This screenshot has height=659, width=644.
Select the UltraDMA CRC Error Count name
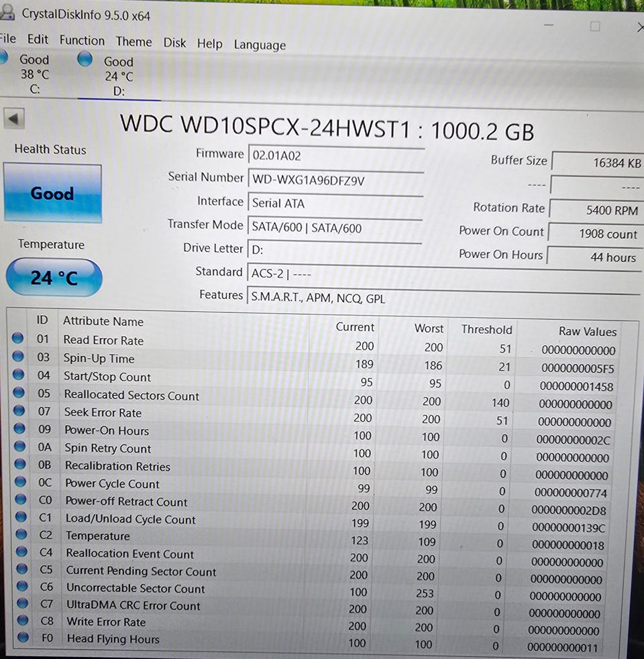click(133, 605)
